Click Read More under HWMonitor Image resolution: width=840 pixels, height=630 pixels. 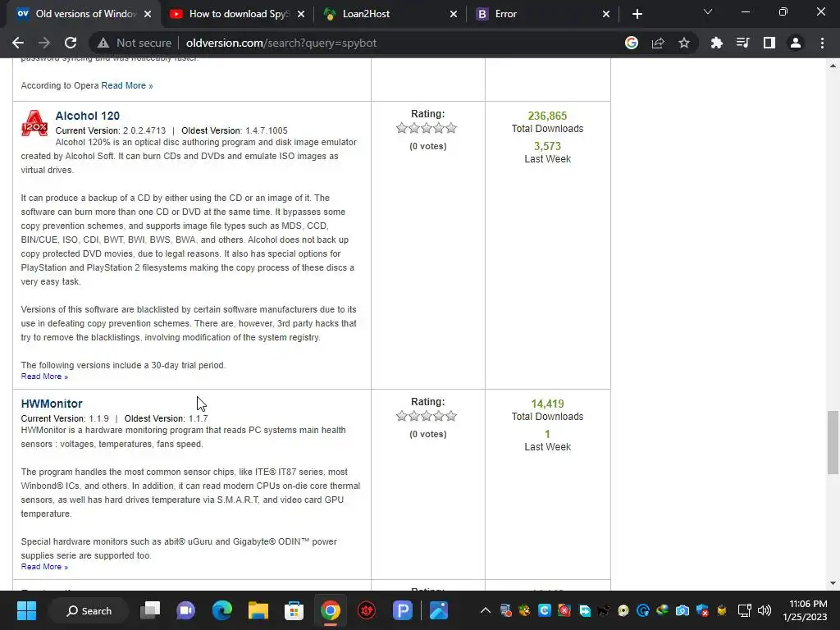[44, 567]
